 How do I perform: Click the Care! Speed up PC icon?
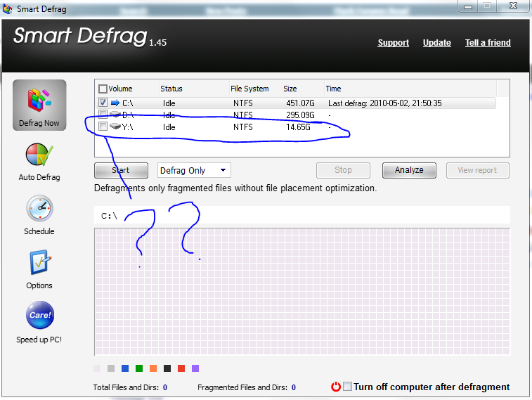[x=39, y=315]
